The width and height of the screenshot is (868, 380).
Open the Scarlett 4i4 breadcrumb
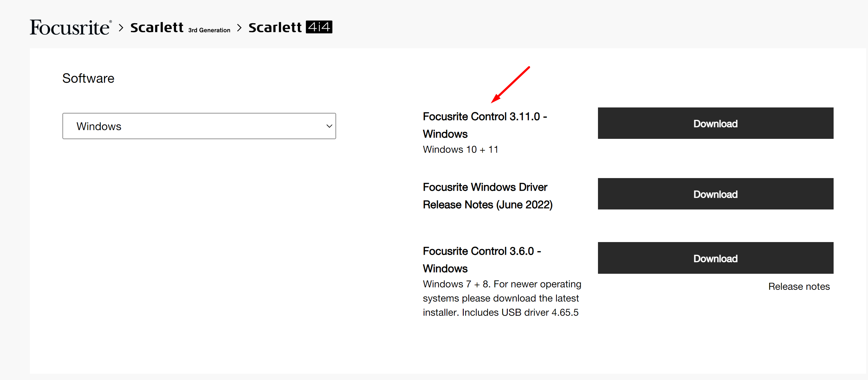pos(290,27)
